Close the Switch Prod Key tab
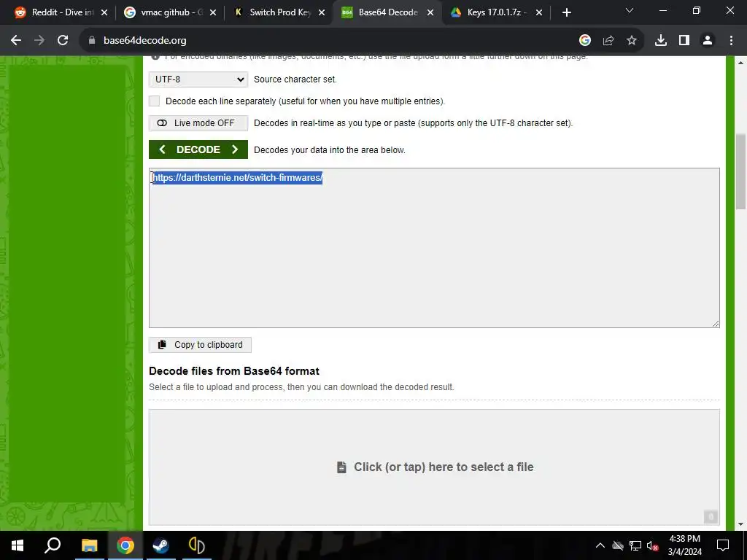The image size is (747, 560). point(322,12)
